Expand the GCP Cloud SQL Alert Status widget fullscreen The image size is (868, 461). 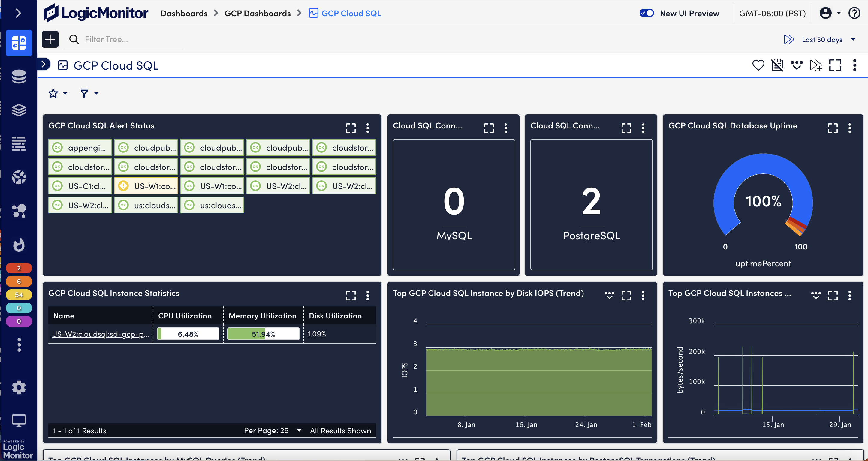pos(351,128)
